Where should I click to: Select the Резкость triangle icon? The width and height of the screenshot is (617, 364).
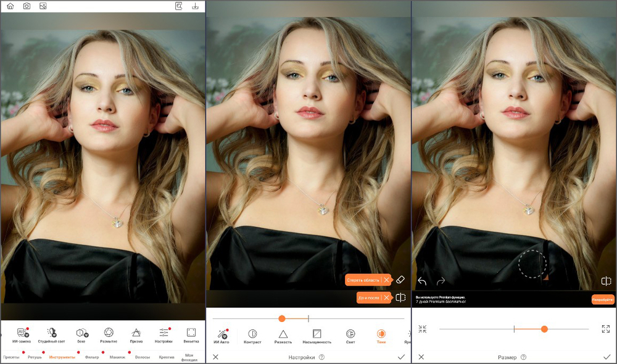[x=283, y=334]
